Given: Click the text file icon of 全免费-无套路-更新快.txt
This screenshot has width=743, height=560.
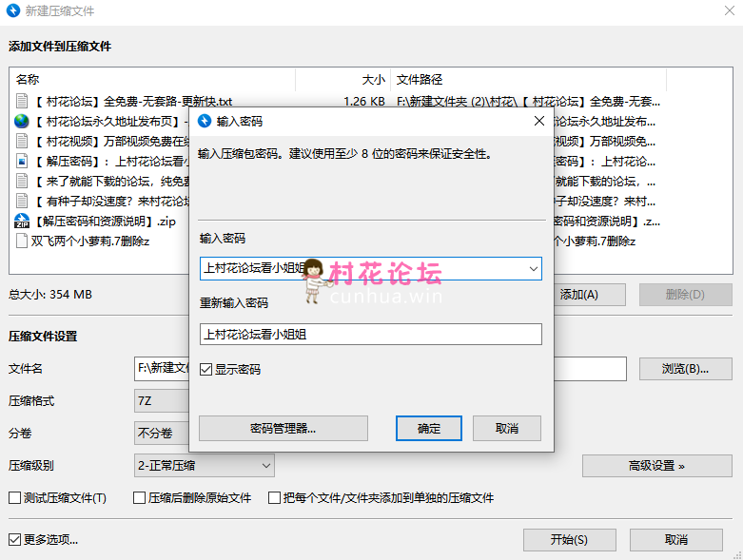Looking at the screenshot, I should (22, 101).
